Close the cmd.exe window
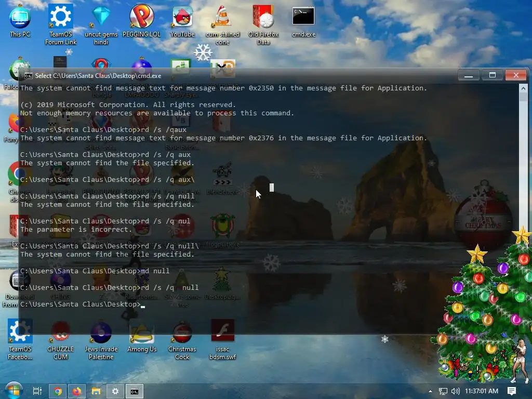532x399 pixels. (516, 75)
